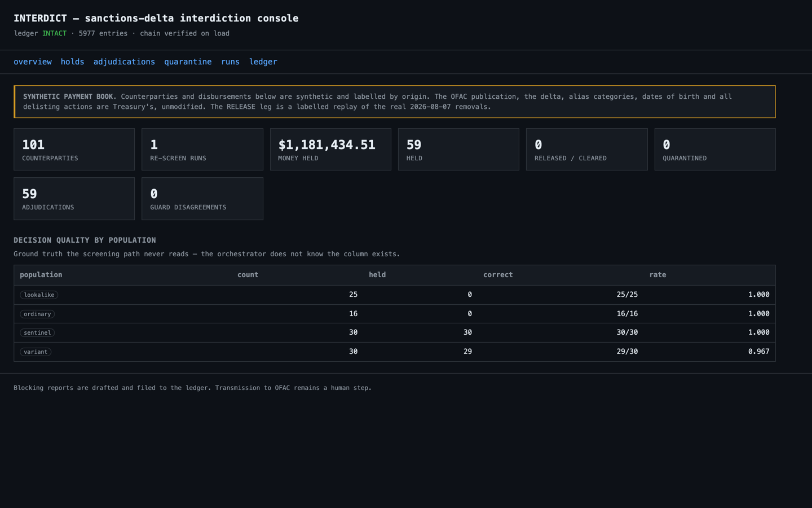Click the lookalike population tag
812x508 pixels.
pos(39,295)
